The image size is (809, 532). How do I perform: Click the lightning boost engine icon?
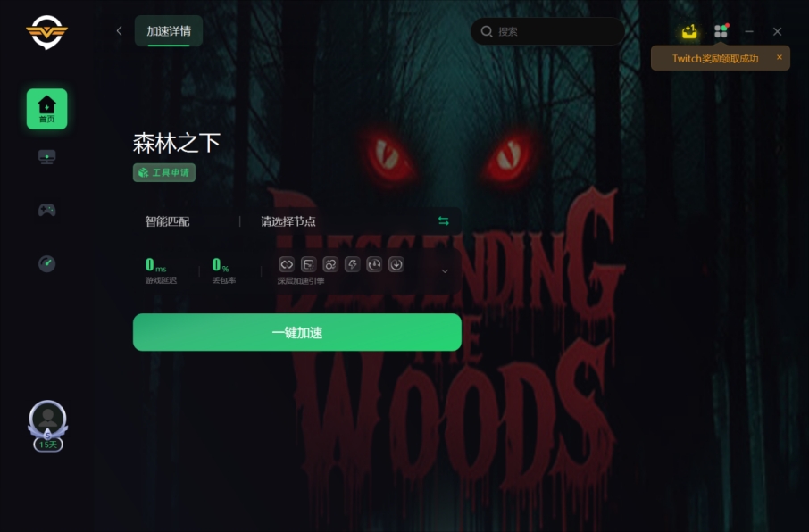click(353, 264)
